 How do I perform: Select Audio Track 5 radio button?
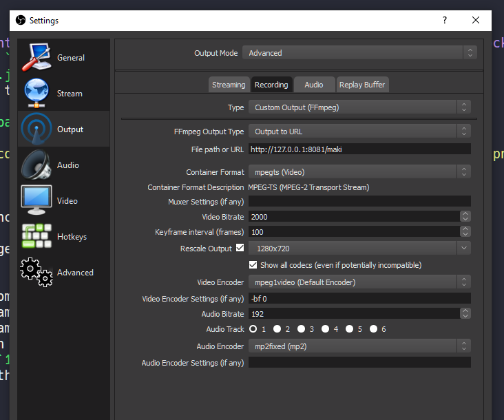click(349, 328)
